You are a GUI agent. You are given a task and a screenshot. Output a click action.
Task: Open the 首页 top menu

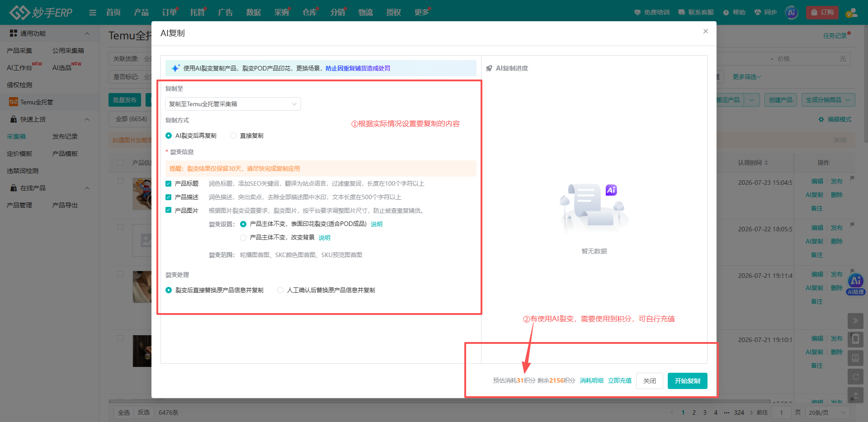click(113, 12)
